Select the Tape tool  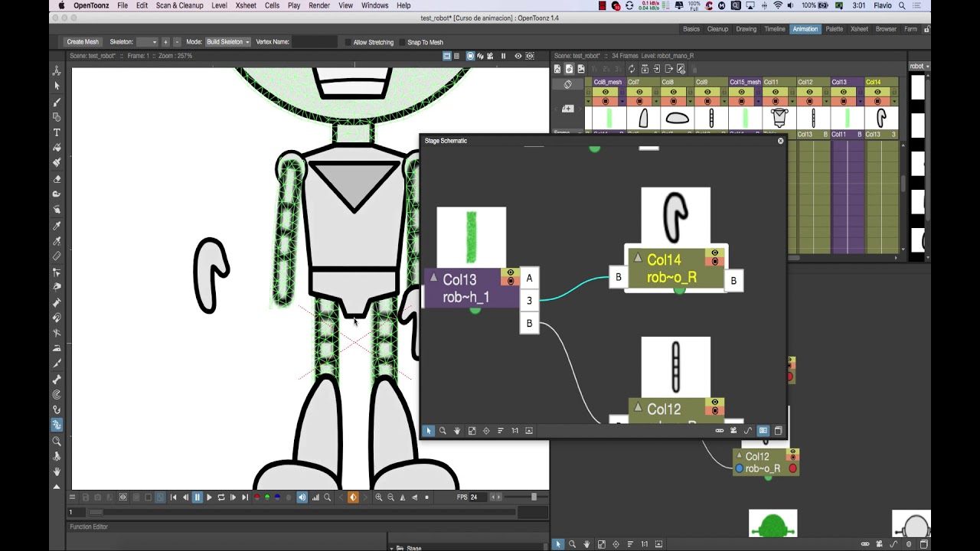57,194
